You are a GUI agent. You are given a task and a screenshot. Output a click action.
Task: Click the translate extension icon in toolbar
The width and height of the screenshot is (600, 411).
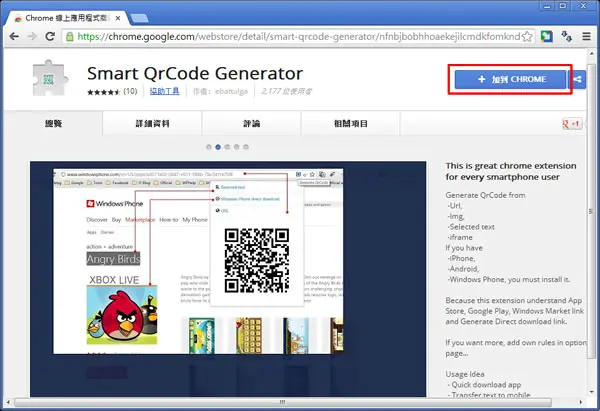pyautogui.click(x=566, y=36)
